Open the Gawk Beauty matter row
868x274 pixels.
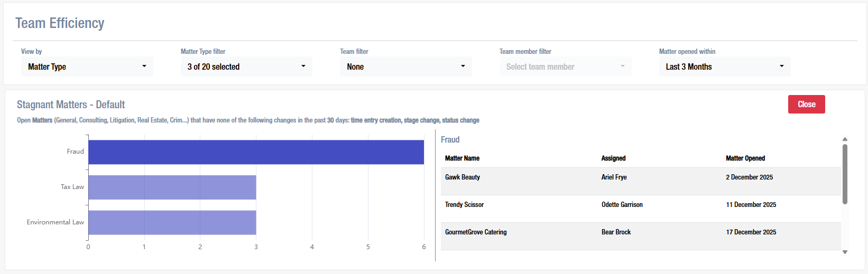click(463, 177)
